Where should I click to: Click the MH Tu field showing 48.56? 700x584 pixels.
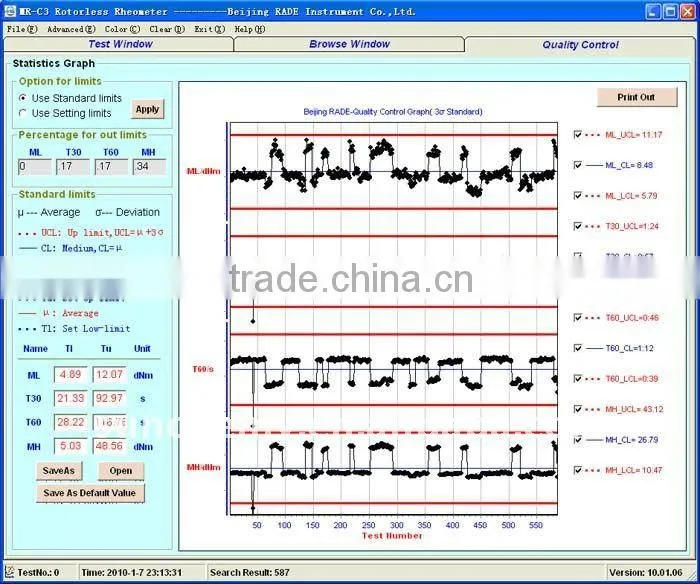[109, 446]
